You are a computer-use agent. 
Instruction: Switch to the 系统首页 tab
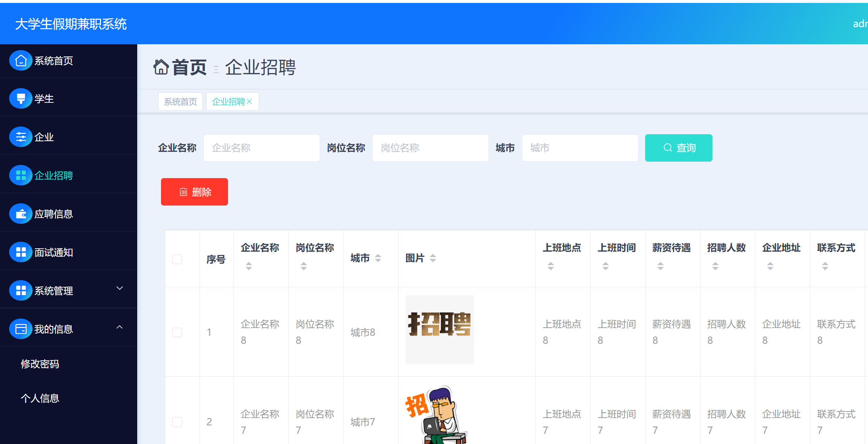[180, 101]
